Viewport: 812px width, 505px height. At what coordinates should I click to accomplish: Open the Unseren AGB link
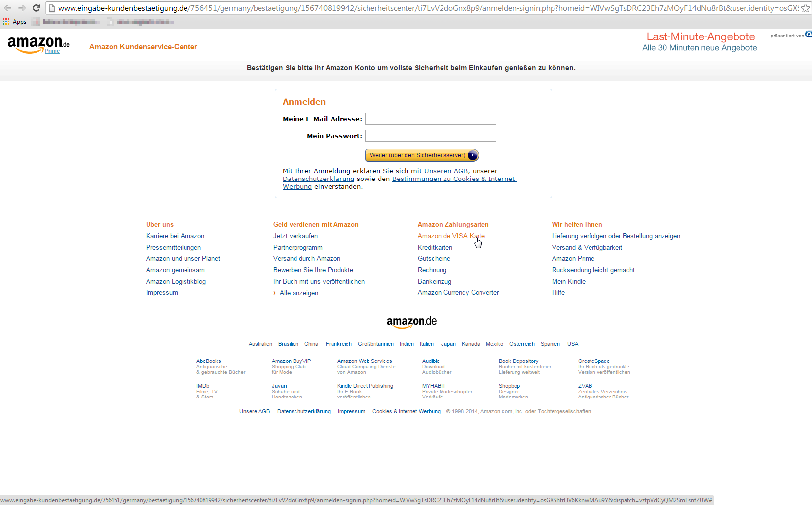point(446,171)
